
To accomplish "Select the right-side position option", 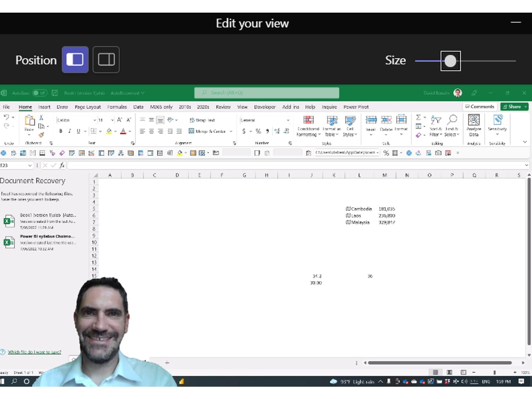I will (106, 60).
